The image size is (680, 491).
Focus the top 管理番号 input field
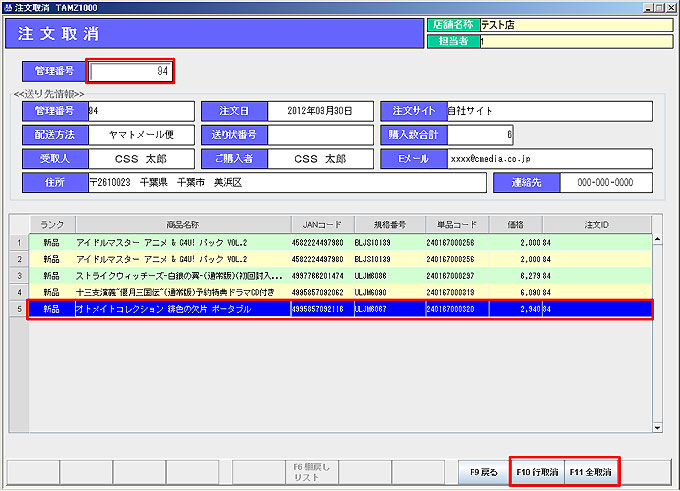tap(131, 71)
